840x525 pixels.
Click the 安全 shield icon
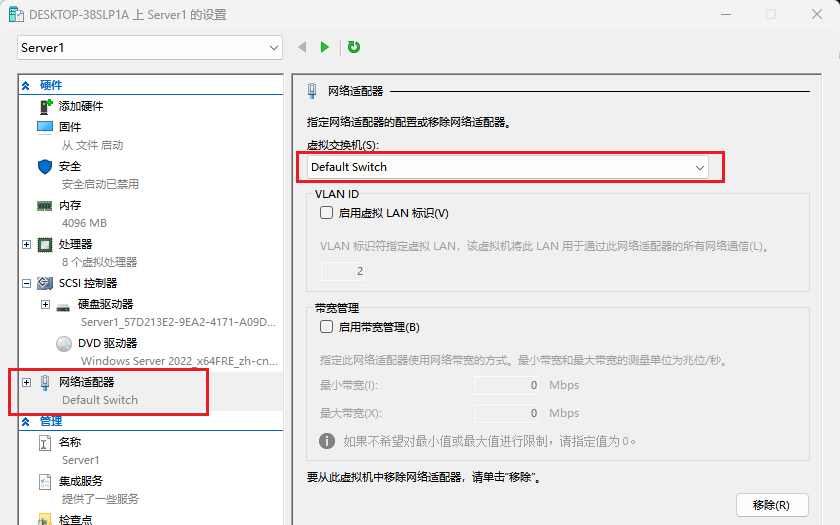click(45, 167)
